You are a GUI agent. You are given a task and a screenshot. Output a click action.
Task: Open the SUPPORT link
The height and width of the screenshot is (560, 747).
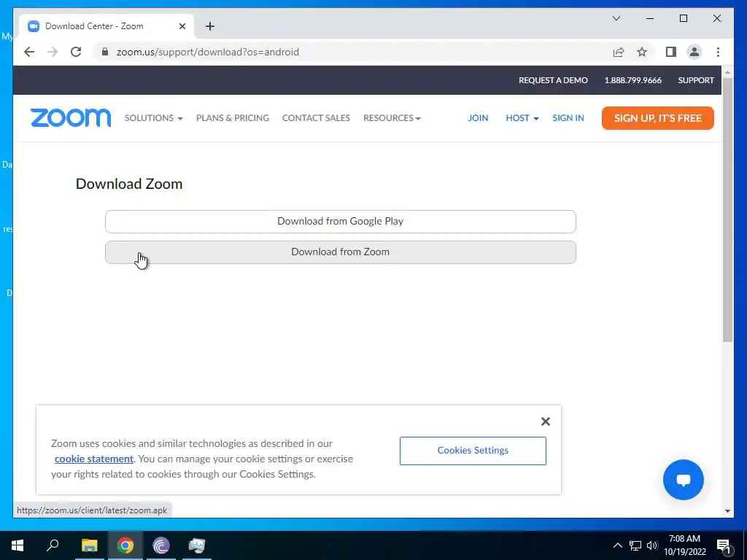pos(696,80)
